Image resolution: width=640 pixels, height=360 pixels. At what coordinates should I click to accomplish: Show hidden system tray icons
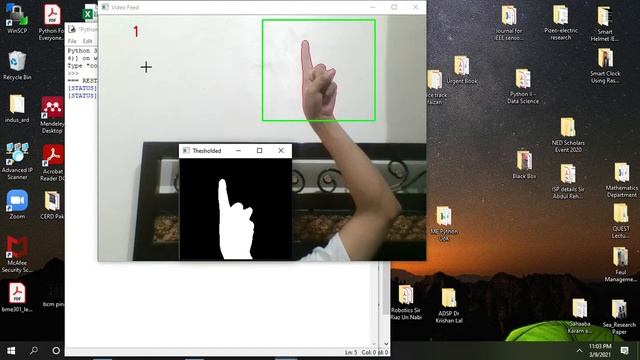pos(579,351)
